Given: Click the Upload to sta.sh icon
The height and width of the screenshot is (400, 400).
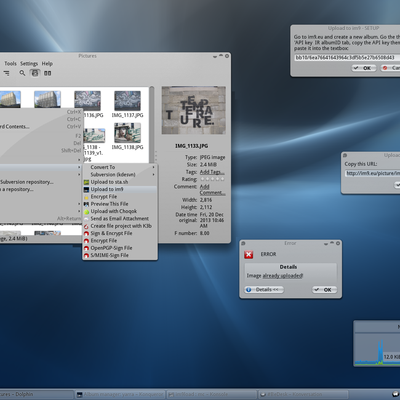Looking at the screenshot, I should click(x=86, y=182).
